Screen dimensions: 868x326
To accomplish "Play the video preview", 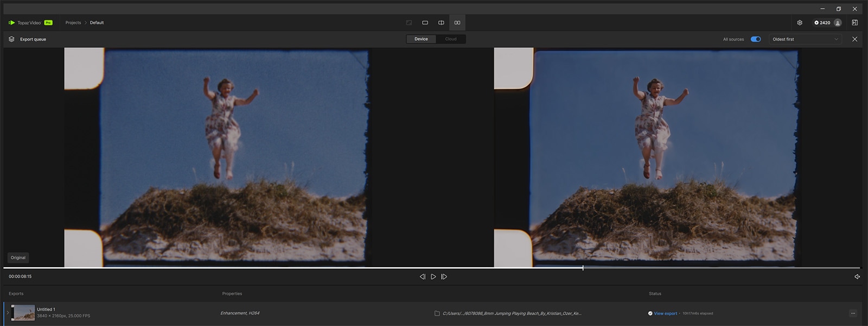I will point(433,277).
